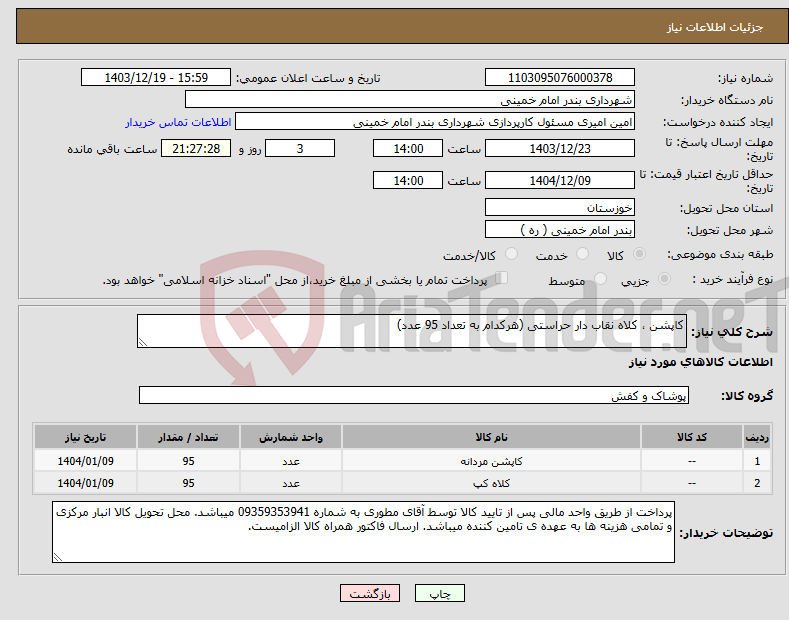Click the general description text area
789x620 pixels.
412,331
